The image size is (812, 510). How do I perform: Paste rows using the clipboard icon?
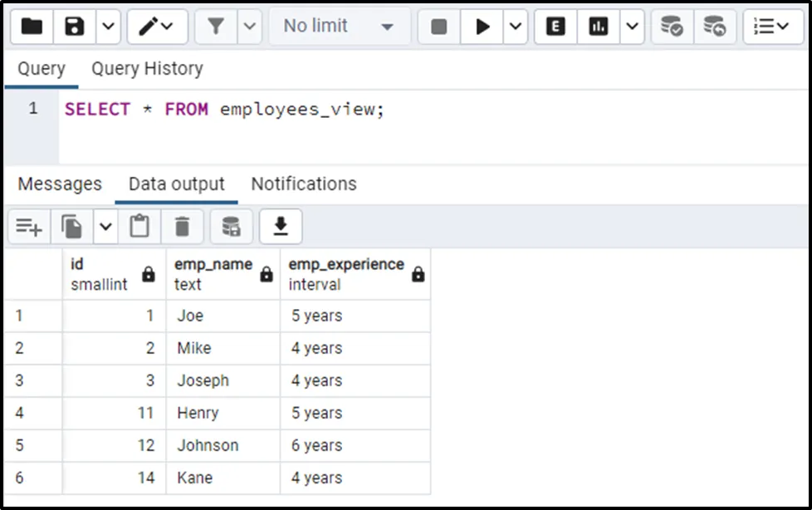click(139, 226)
